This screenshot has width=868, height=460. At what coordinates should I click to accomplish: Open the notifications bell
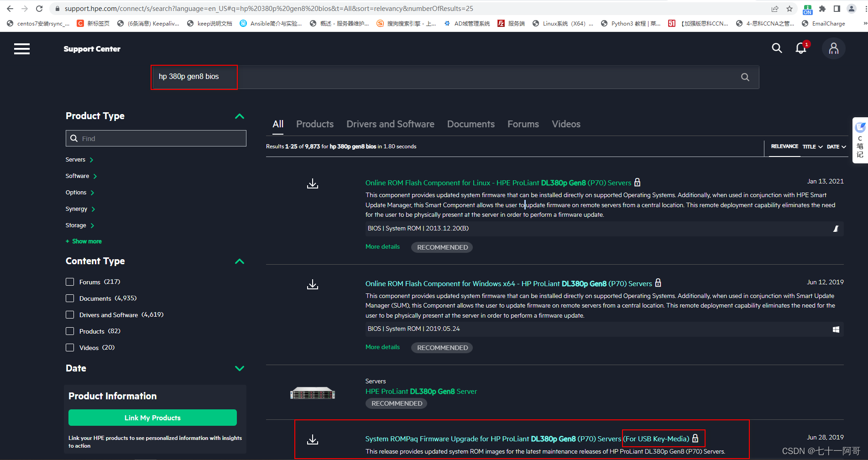[801, 48]
